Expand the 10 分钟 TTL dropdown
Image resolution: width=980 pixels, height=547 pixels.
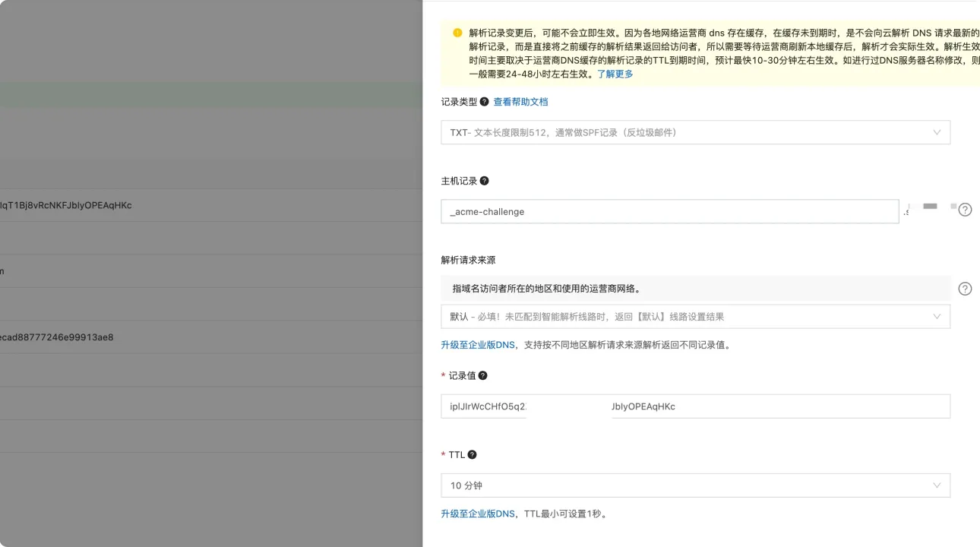click(x=694, y=485)
